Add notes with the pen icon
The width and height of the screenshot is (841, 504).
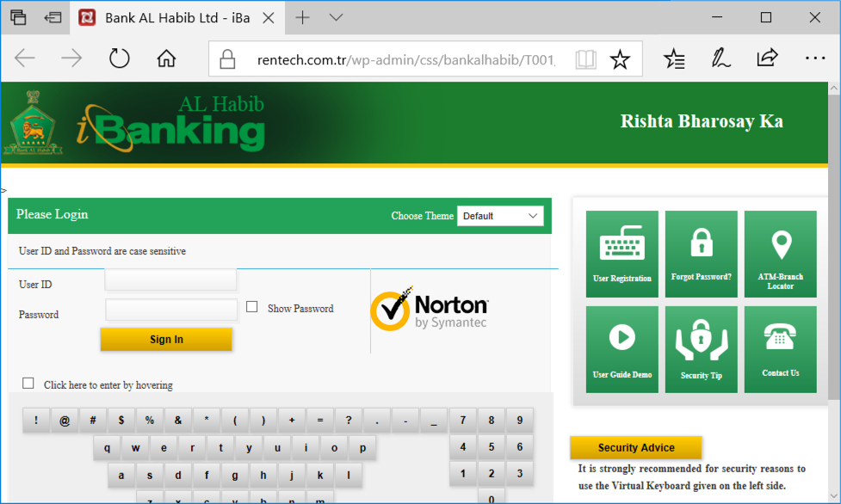pyautogui.click(x=720, y=58)
